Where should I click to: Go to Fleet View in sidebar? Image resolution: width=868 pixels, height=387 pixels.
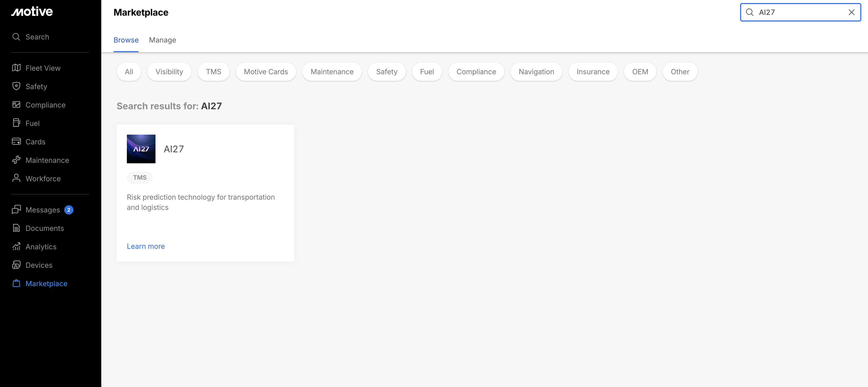click(43, 68)
